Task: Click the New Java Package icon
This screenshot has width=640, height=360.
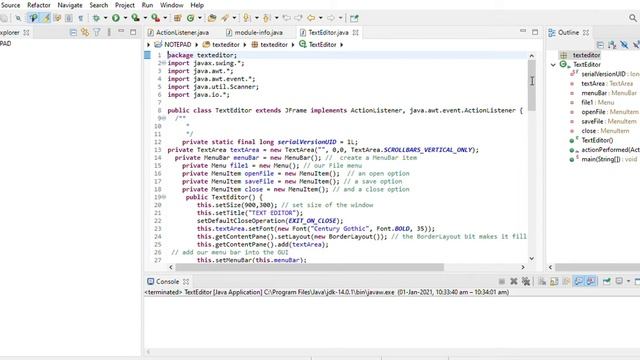Action: (x=178, y=18)
